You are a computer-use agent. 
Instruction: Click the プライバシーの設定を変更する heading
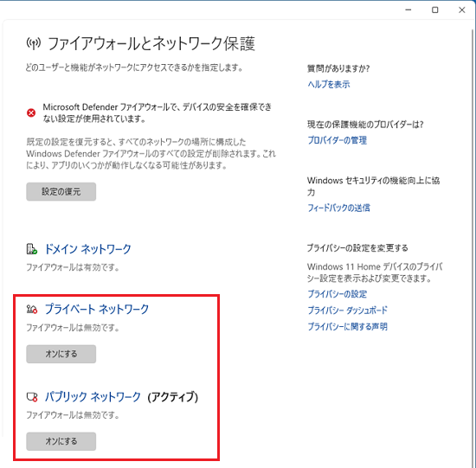click(357, 248)
